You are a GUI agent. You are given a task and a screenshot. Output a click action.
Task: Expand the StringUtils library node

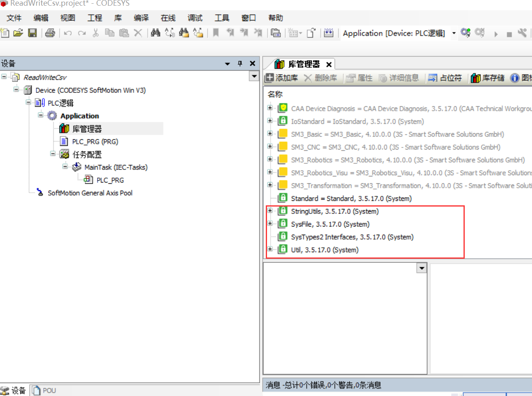pos(270,211)
